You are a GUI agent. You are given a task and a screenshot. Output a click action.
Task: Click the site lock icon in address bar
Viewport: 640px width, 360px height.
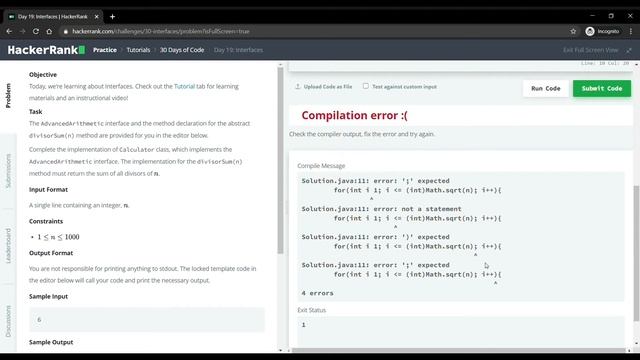(65, 31)
